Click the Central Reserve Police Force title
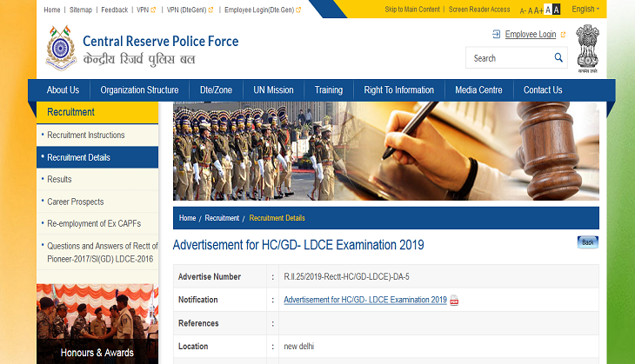Viewport: 635px width, 364px height. [x=161, y=41]
